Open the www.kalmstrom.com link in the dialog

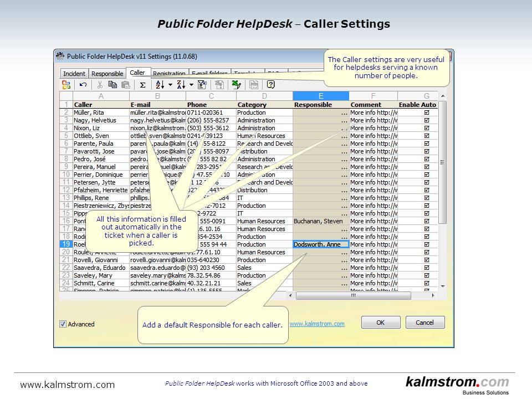coord(317,324)
